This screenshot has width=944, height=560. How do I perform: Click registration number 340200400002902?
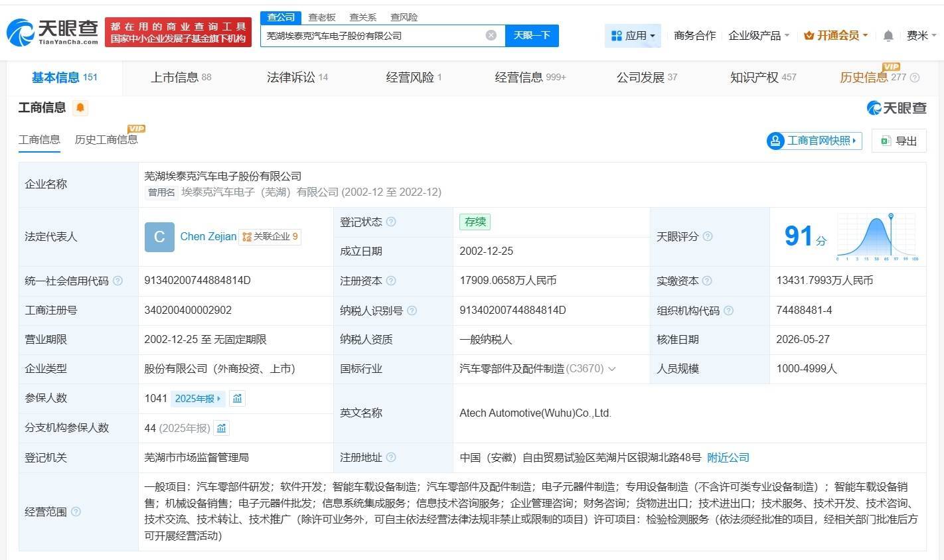(188, 310)
